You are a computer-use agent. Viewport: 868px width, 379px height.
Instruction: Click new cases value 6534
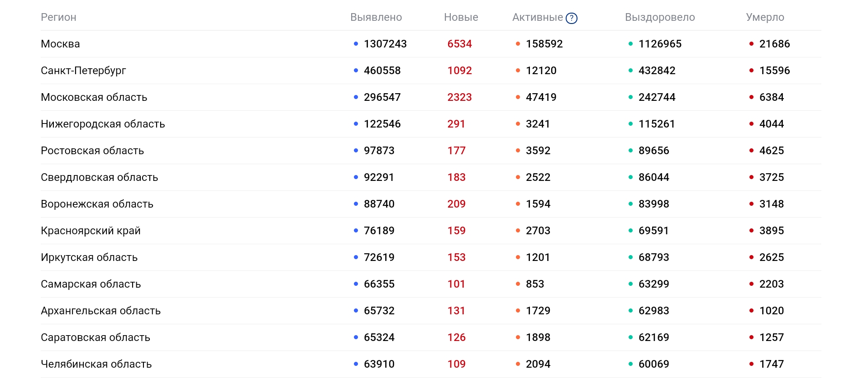[459, 44]
